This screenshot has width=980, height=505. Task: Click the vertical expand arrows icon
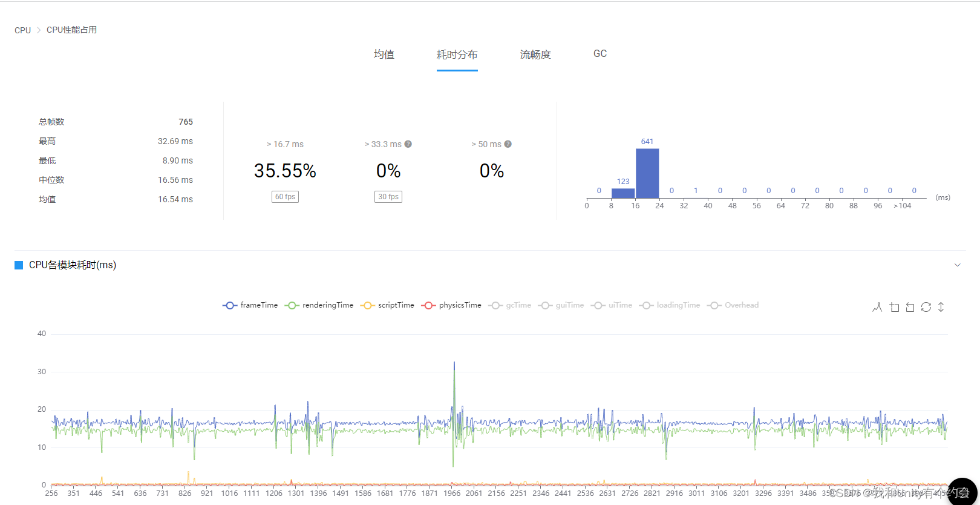pos(941,308)
